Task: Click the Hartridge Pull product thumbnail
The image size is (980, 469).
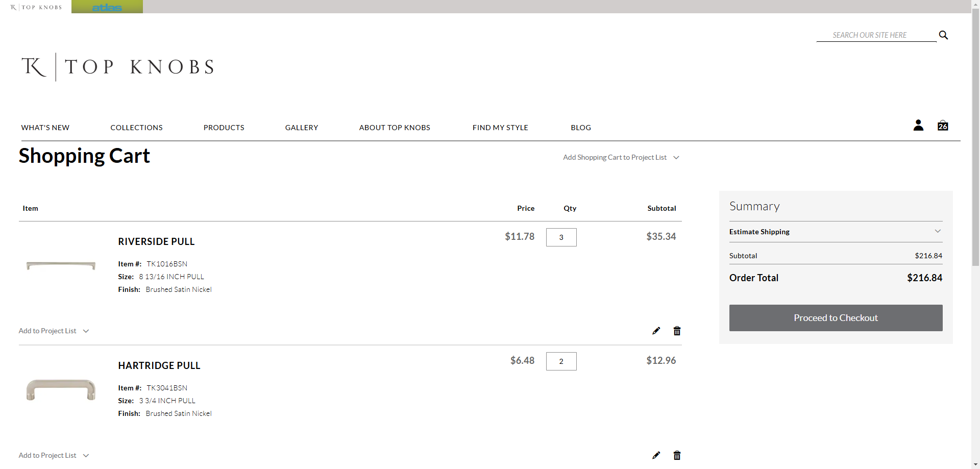Action: pos(61,390)
